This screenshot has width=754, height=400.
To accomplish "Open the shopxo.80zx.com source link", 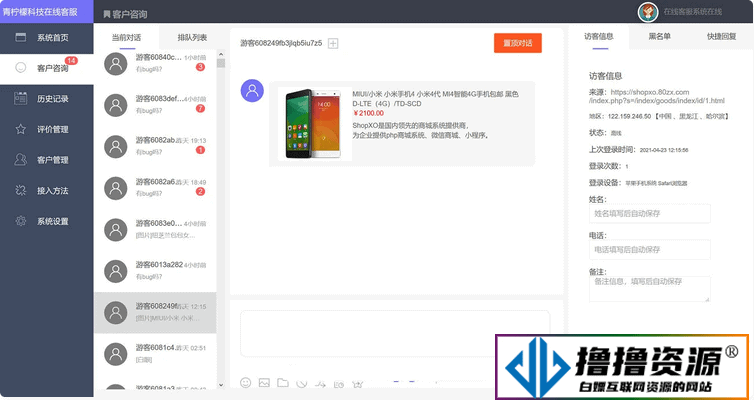I will tap(657, 96).
